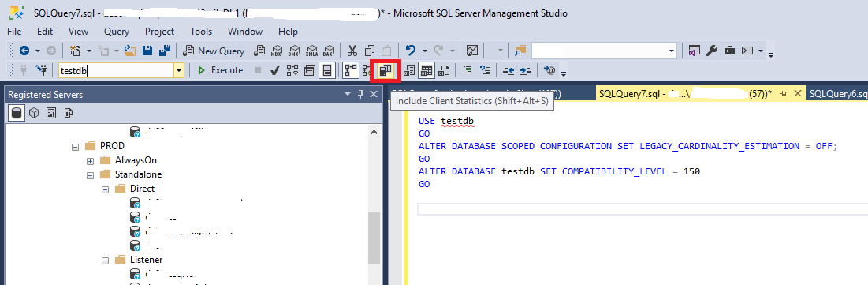This screenshot has height=285, width=868.
Task: Click into the testdb database name field
Action: pyautogui.click(x=116, y=70)
